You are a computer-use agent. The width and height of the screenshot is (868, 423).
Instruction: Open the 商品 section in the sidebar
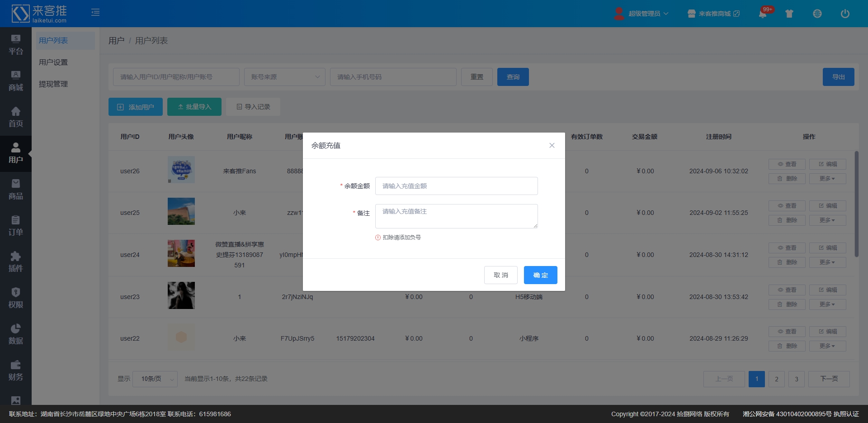(x=16, y=190)
